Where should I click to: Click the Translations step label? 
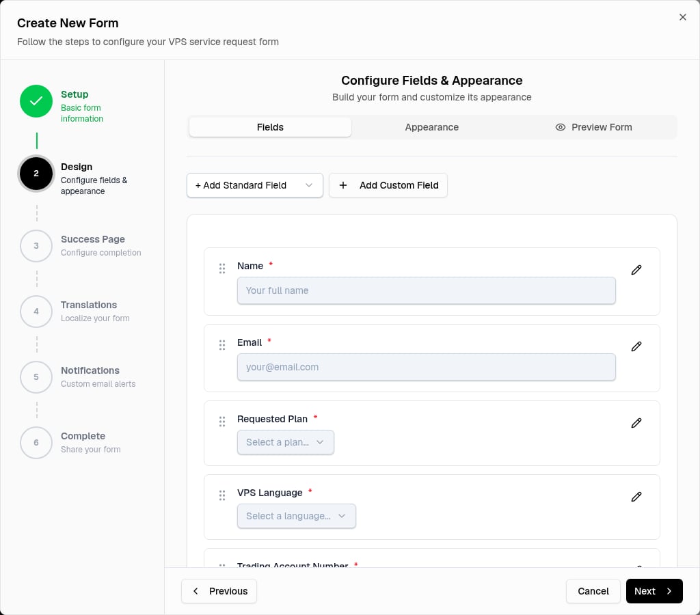pyautogui.click(x=89, y=305)
